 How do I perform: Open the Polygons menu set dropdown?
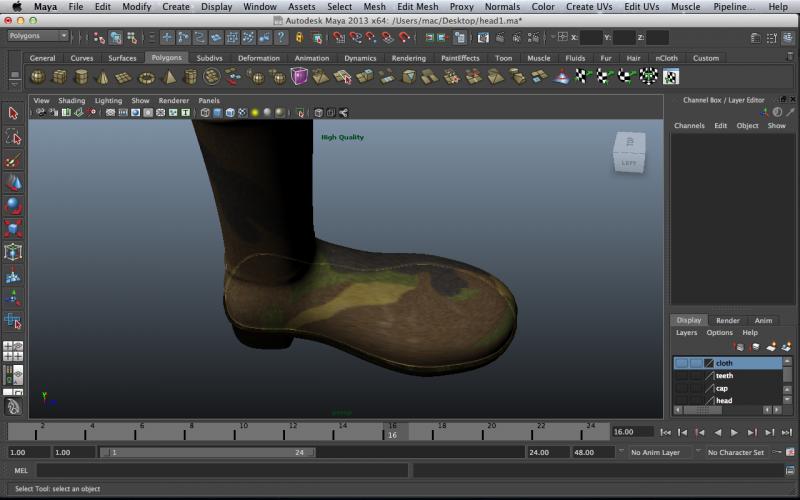[x=37, y=36]
